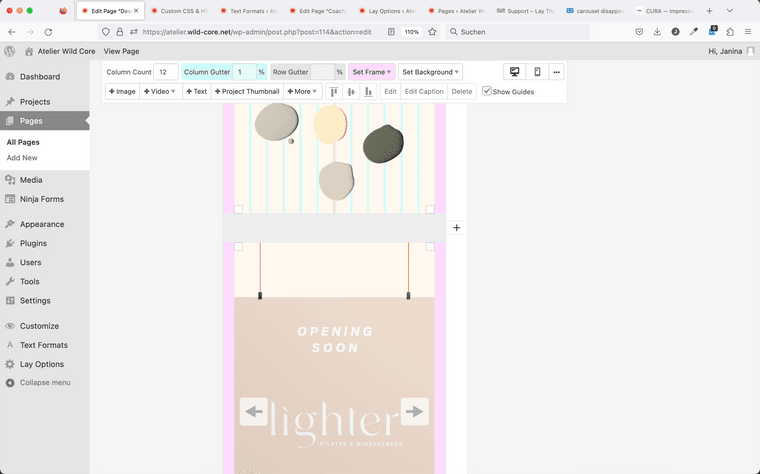Expand the More elements dropdown

[302, 91]
